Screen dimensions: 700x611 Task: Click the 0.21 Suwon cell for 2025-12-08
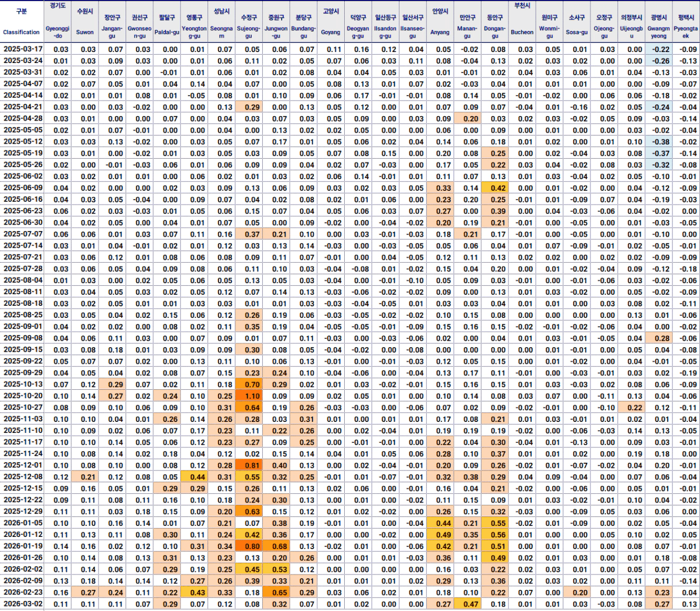tap(85, 477)
